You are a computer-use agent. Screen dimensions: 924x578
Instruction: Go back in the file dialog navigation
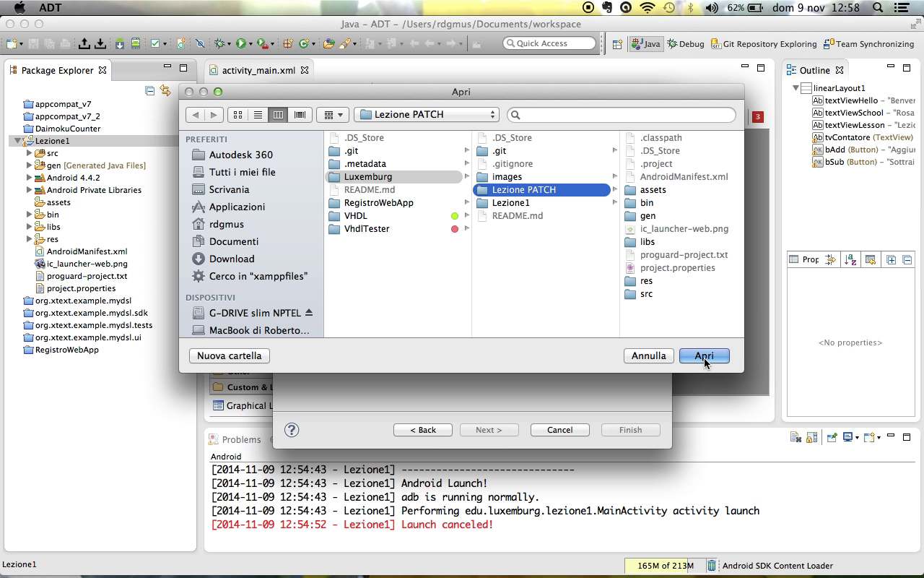pyautogui.click(x=195, y=114)
